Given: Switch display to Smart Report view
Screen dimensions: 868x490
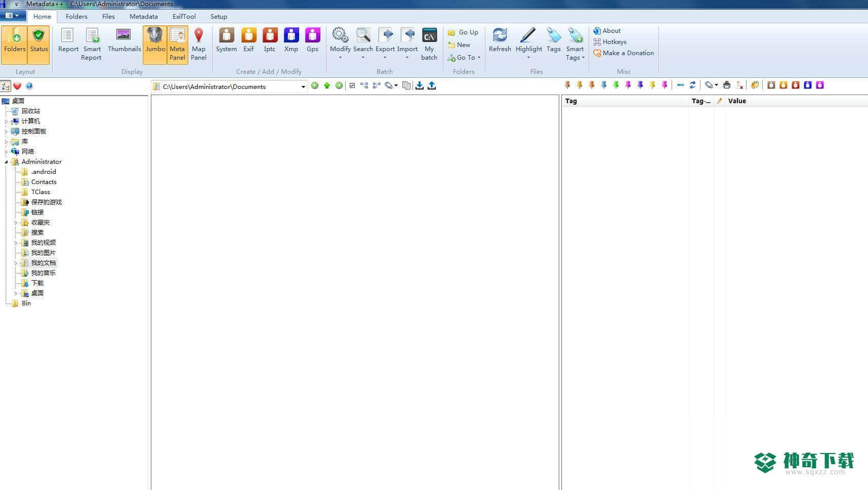Looking at the screenshot, I should point(92,44).
